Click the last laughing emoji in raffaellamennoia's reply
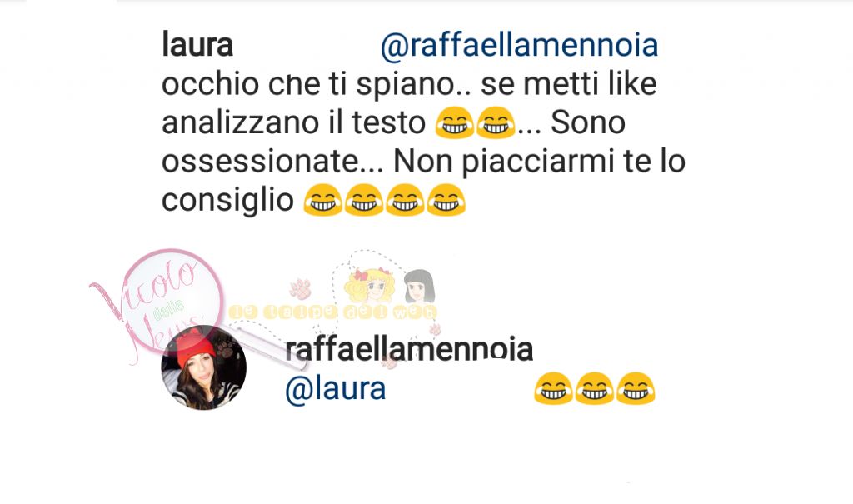The image size is (853, 504). tap(636, 388)
